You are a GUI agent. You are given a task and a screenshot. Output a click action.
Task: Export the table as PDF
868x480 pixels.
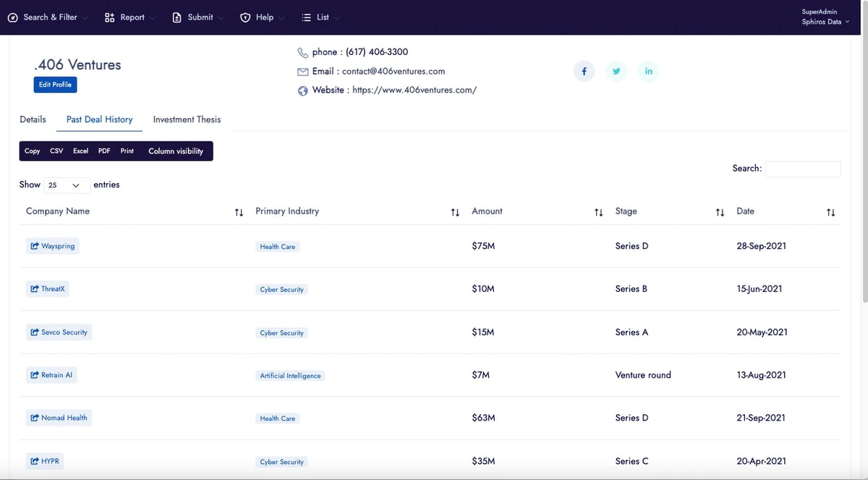(x=104, y=151)
